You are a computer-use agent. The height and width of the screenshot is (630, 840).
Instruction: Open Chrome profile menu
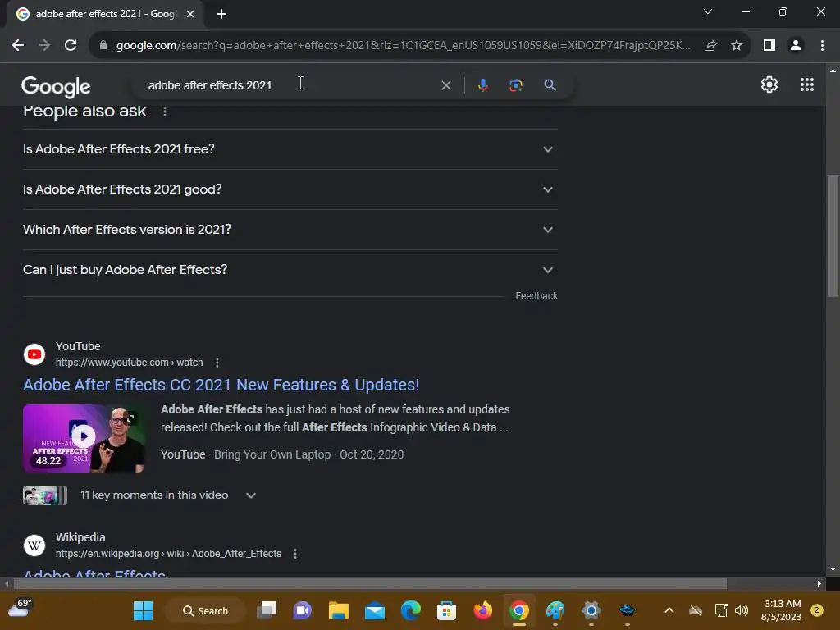[x=796, y=46]
